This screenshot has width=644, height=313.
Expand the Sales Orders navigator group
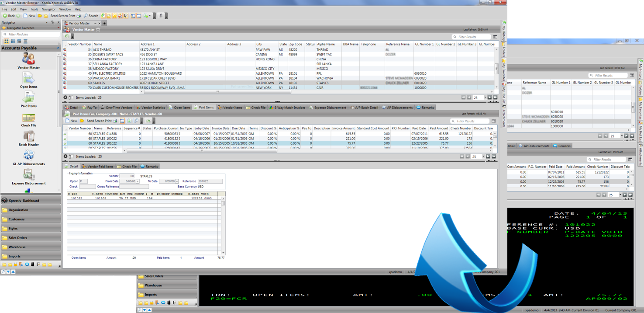coord(31,238)
